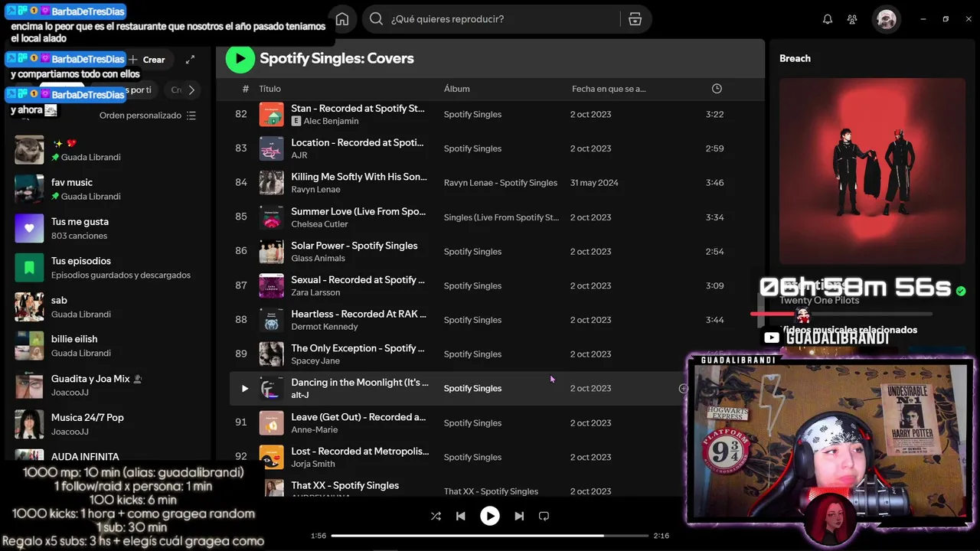Screen dimensions: 980x551
Task: Open artist Alec Benjamin link
Action: click(331, 121)
